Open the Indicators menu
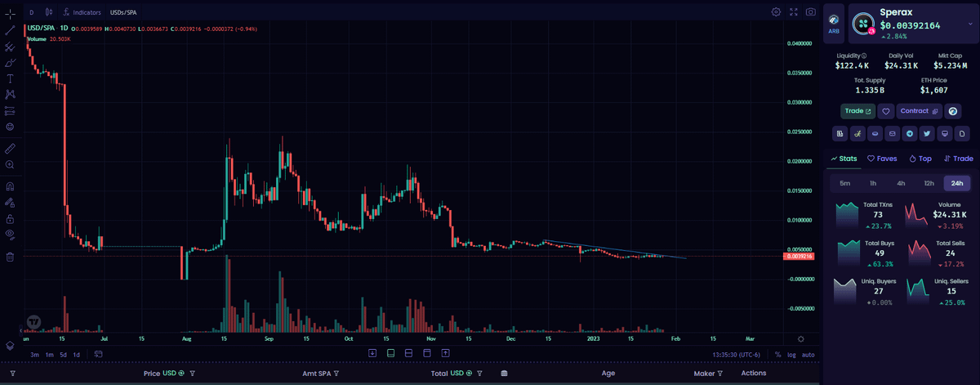The width and height of the screenshot is (980, 385). (x=82, y=13)
